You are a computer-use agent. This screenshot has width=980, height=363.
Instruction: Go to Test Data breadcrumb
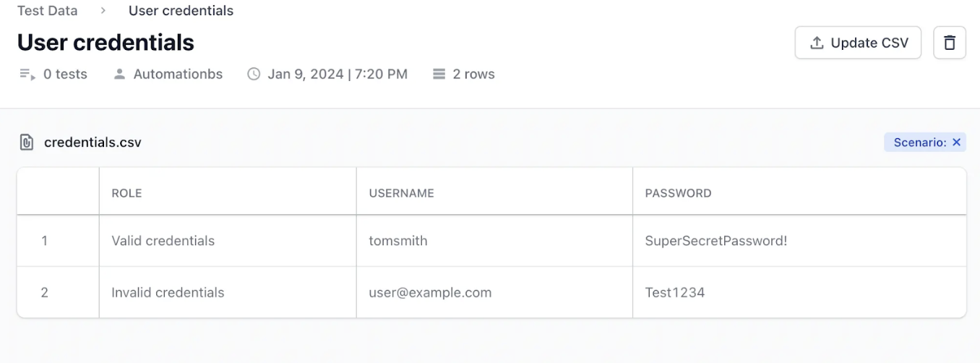pyautogui.click(x=47, y=11)
